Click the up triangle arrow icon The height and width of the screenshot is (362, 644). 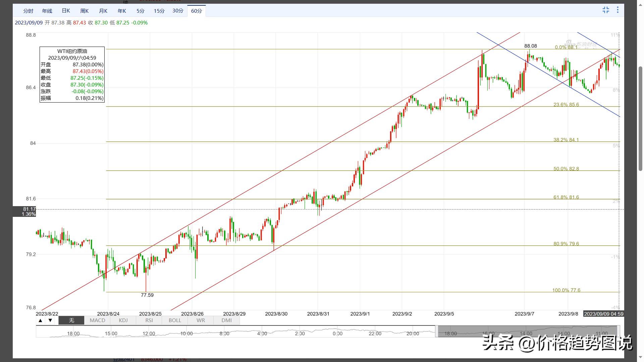click(x=40, y=320)
